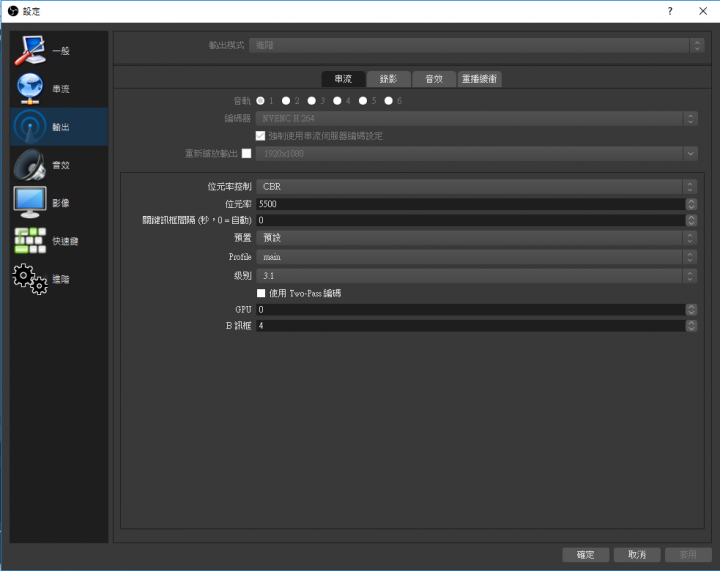720x571 pixels.
Task: Switch to the 重播緩衝 tab
Action: [x=479, y=79]
